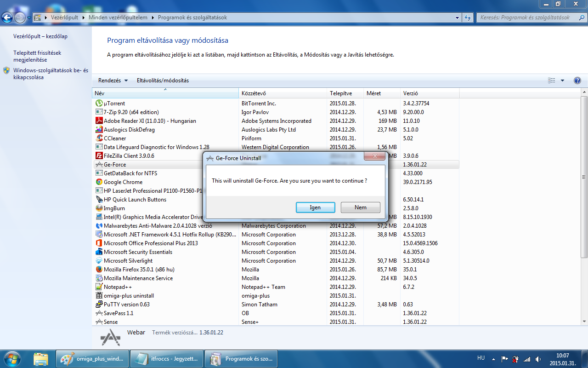Viewport: 588px width, 368px height.
Task: Open Telepített frissítések megjelenítése link
Action: (x=37, y=56)
